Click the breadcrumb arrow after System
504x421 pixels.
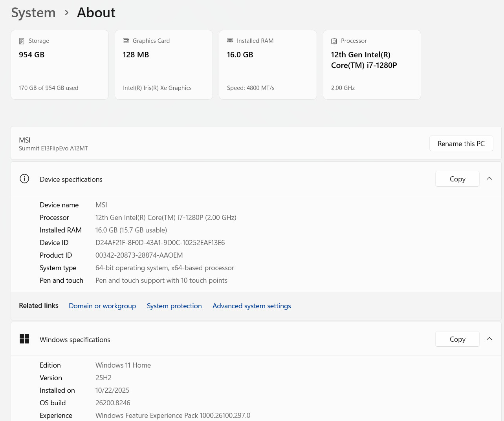[67, 13]
